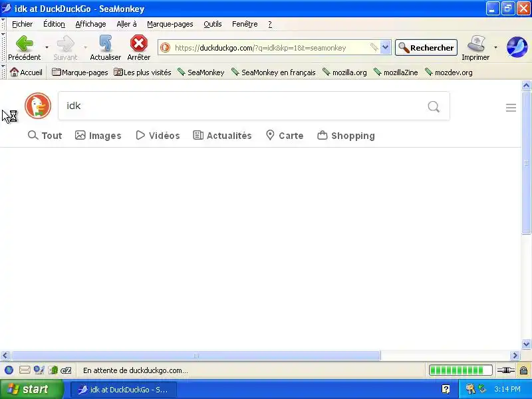The height and width of the screenshot is (399, 532).
Task: Click the Windows start button
Action: coord(32,389)
